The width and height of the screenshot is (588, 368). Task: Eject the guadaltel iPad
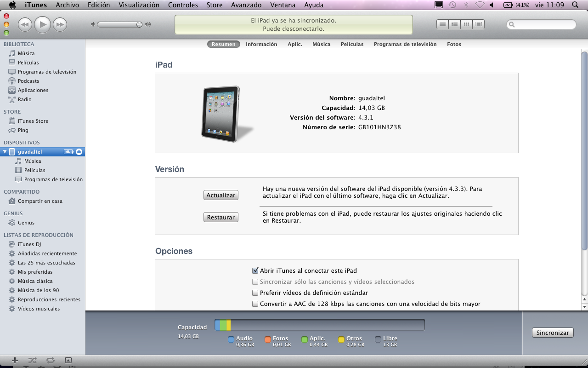(x=79, y=152)
